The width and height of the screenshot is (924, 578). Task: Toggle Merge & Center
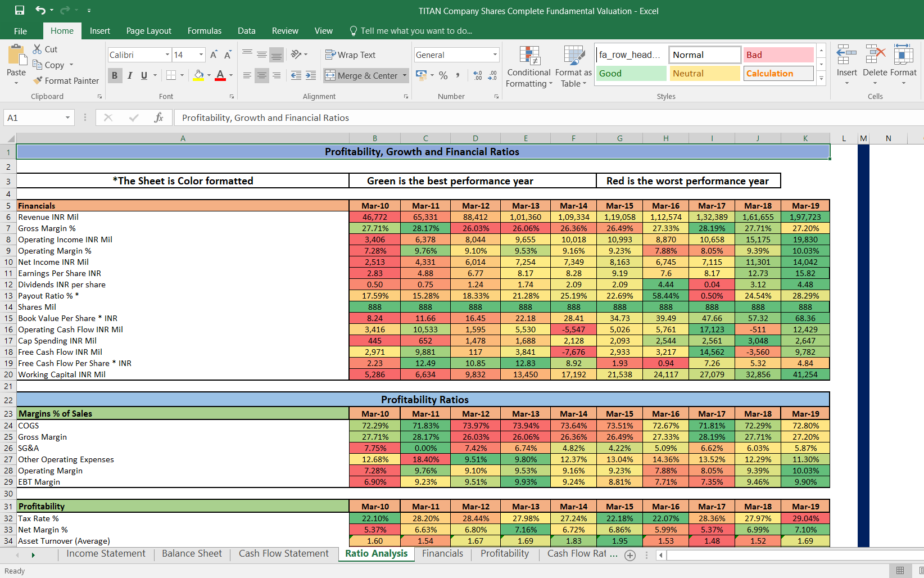coord(361,75)
